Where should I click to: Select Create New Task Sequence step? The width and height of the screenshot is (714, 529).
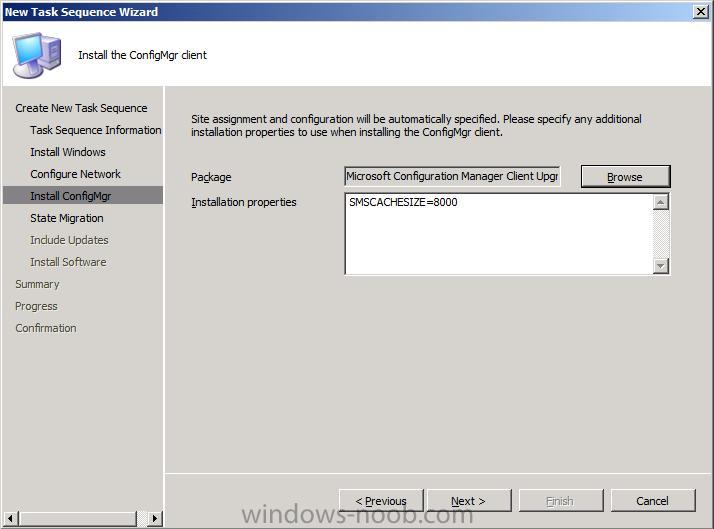click(81, 108)
